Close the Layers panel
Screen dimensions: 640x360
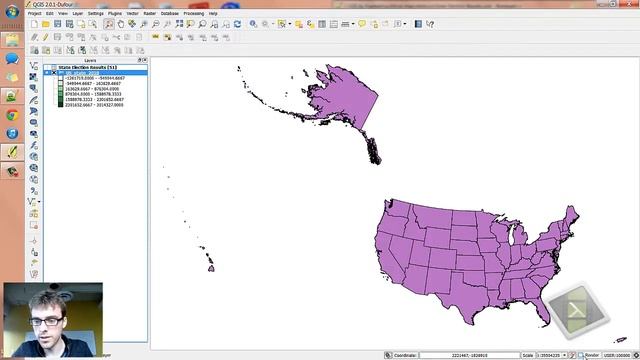[145, 60]
